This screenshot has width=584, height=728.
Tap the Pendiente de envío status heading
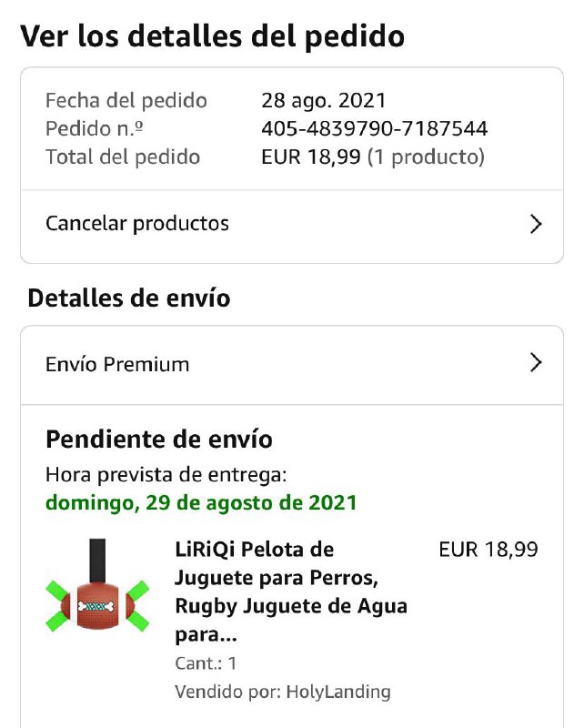[x=159, y=440]
